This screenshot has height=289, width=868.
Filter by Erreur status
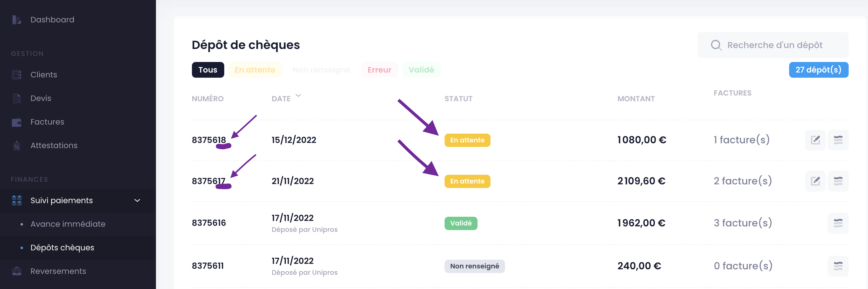(379, 70)
